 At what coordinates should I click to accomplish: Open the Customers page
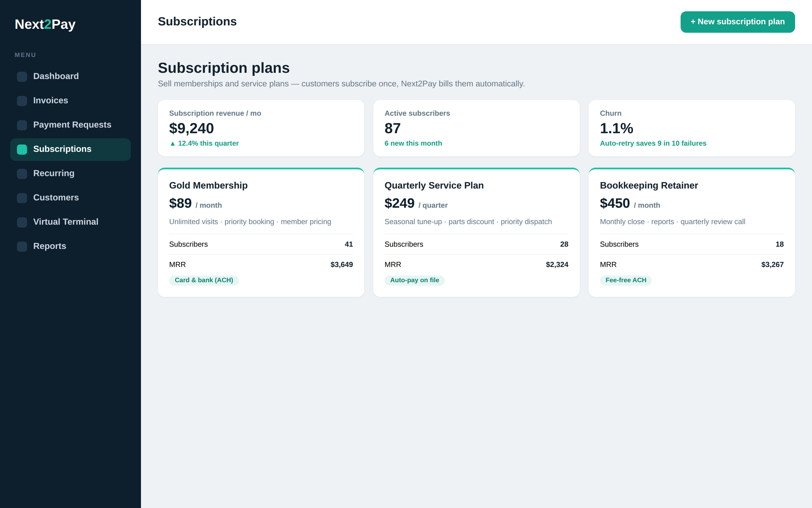70,198
